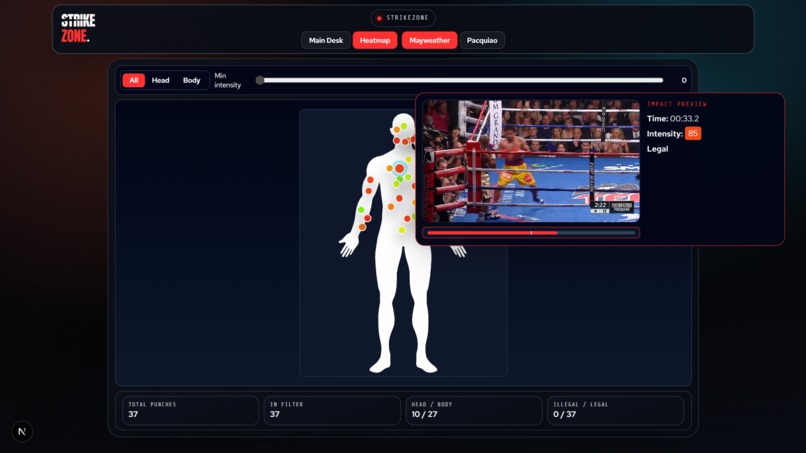Screen dimensions: 806x453
Task: Click the orange Intensity 85 badge
Action: click(x=692, y=134)
